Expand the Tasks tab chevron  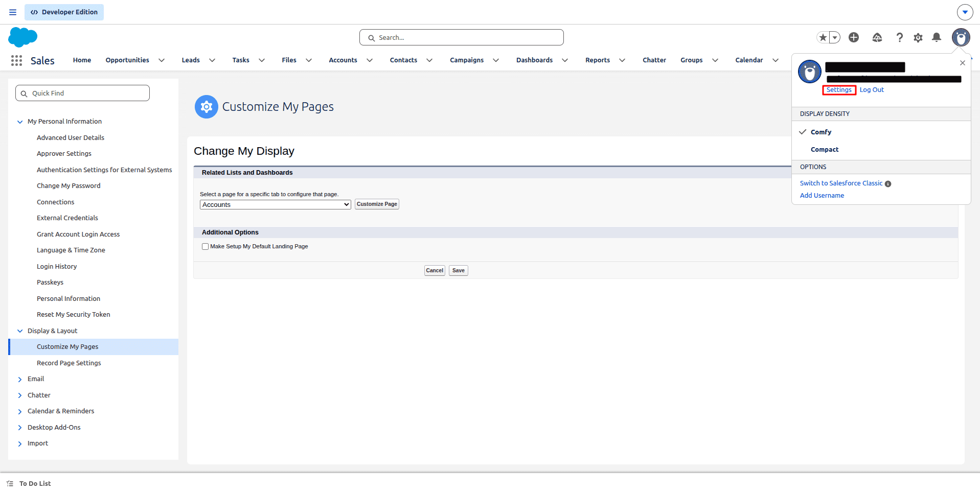click(x=262, y=60)
